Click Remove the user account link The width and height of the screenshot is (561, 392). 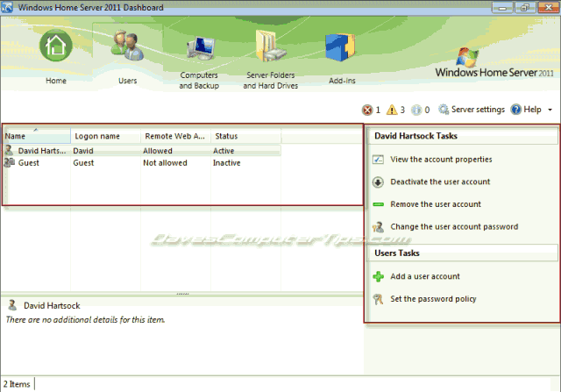click(x=436, y=204)
